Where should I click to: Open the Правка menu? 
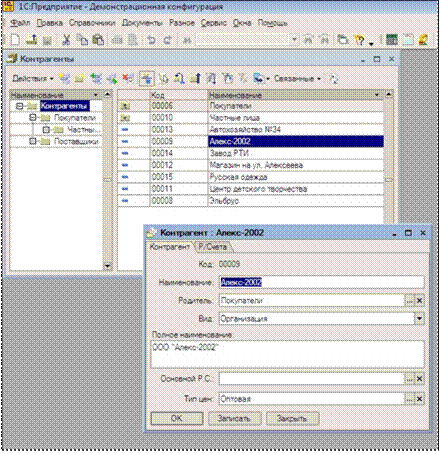point(50,23)
